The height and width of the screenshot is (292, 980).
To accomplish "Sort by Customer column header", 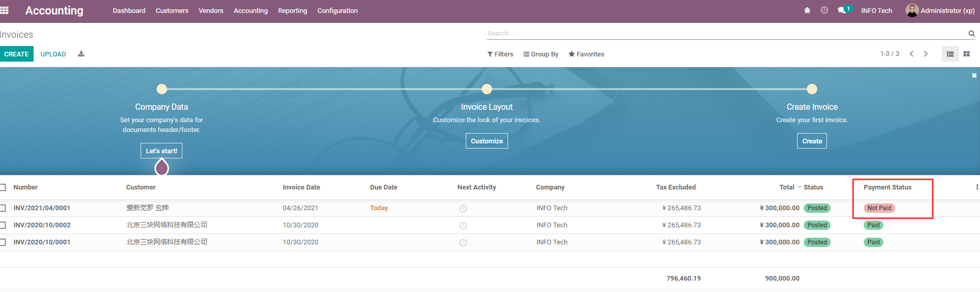I will tap(141, 187).
